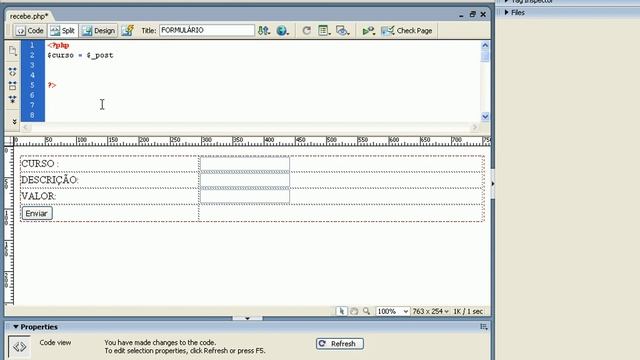640x360 pixels.
Task: Switch to Design view
Action: tap(98, 31)
